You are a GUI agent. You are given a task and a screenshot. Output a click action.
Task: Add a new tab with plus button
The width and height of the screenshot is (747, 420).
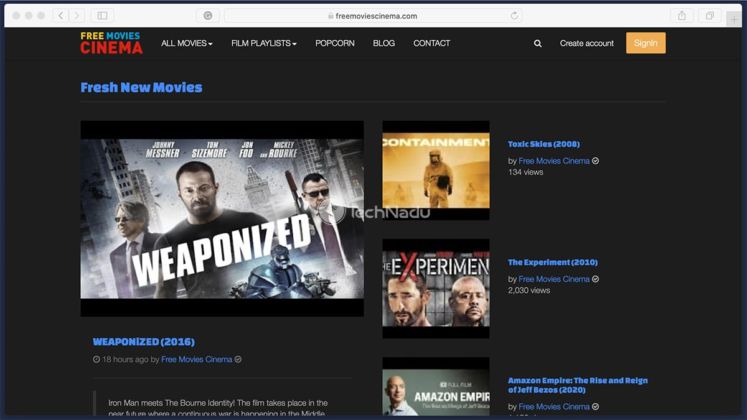click(x=733, y=19)
